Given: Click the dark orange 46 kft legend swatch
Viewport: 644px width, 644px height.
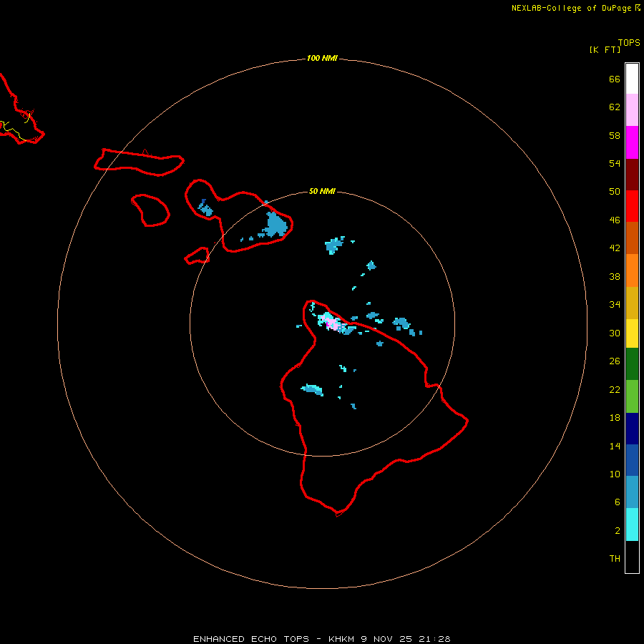Looking at the screenshot, I should (x=632, y=238).
